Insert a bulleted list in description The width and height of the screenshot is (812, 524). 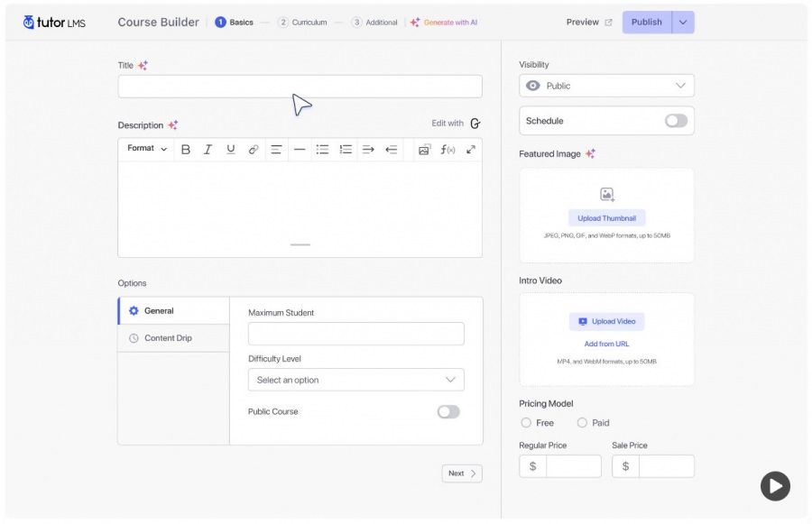[322, 150]
